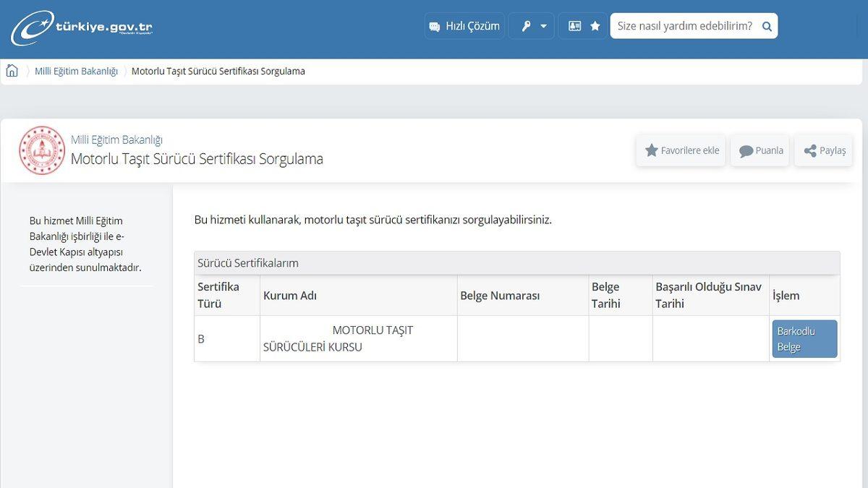Click the star icon in top header
This screenshot has width=868, height=488.
595,26
